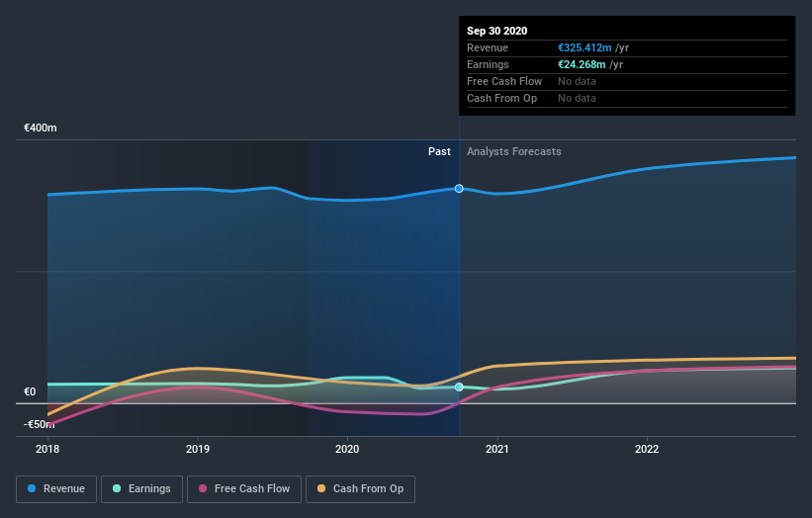The image size is (812, 518).
Task: Click the Free Cash Flow tooltip row label
Action: (x=503, y=81)
